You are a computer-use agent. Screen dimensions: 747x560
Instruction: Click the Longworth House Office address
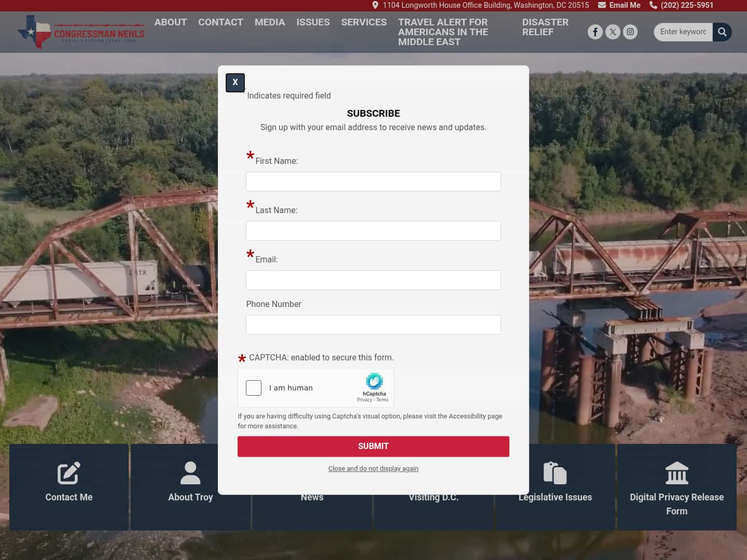486,5
